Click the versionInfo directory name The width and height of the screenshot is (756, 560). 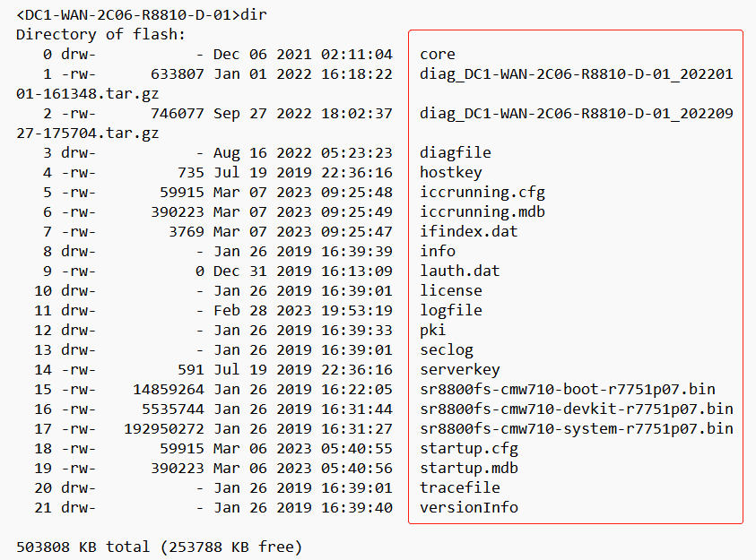[x=468, y=507]
